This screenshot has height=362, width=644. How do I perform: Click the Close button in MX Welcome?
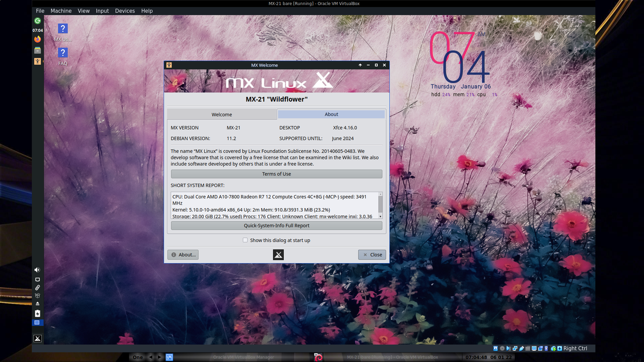(372, 255)
